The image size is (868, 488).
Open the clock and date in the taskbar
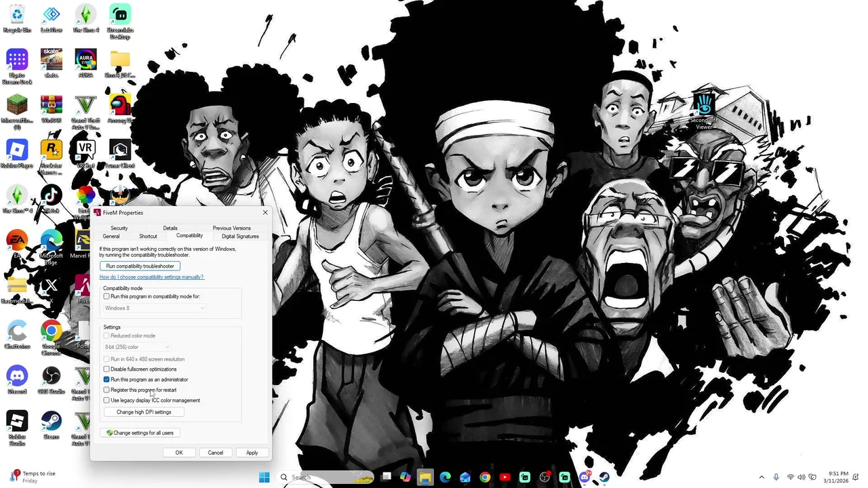[x=835, y=477]
